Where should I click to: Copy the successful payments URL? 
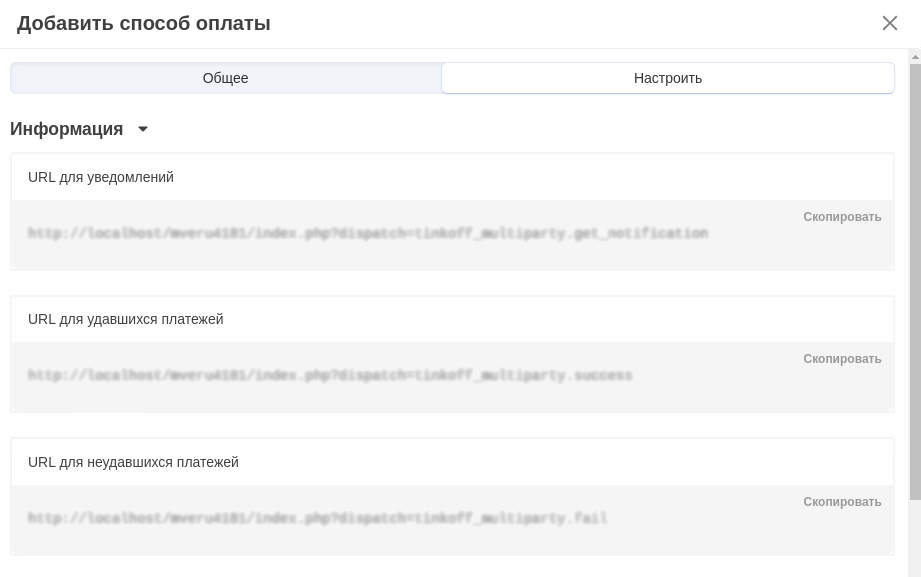click(842, 359)
